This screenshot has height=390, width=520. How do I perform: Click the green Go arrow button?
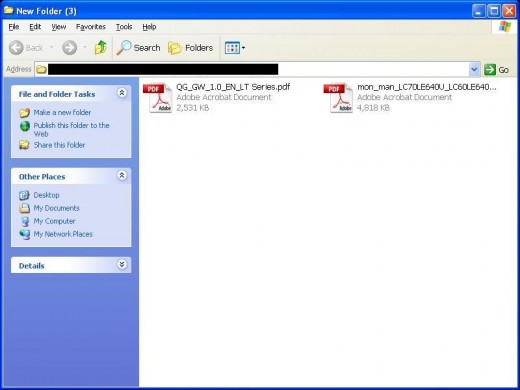(496, 70)
